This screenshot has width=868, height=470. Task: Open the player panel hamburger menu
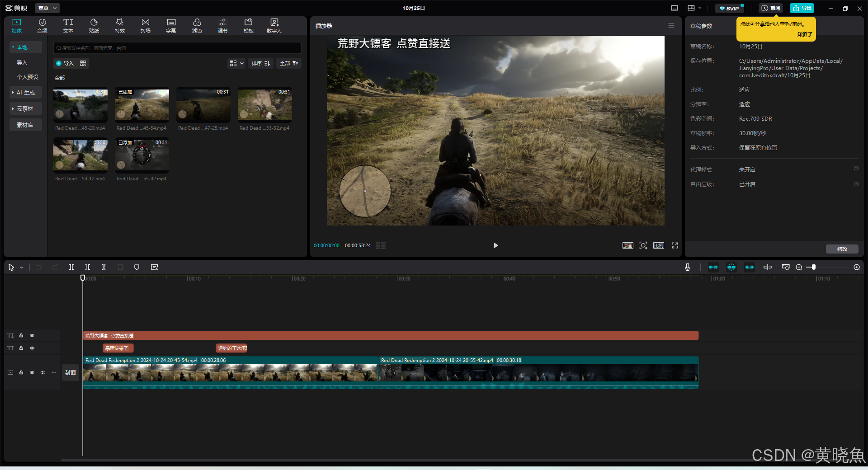[x=671, y=26]
